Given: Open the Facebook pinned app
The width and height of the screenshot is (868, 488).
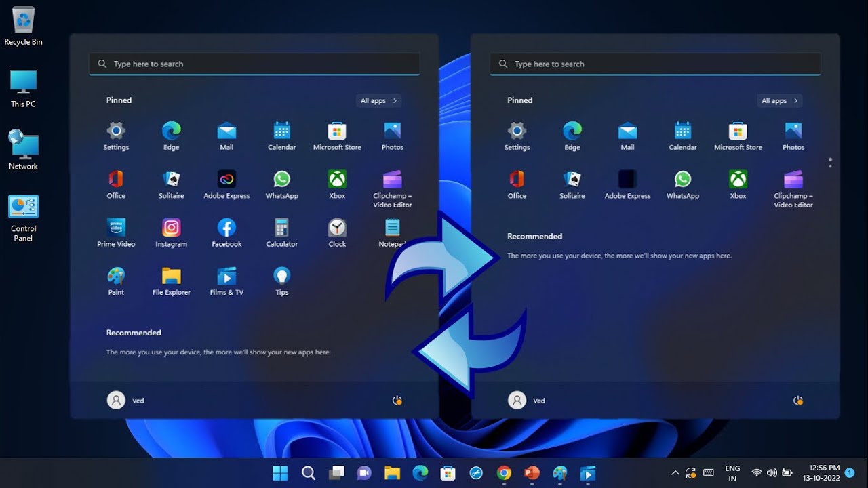Looking at the screenshot, I should (226, 232).
